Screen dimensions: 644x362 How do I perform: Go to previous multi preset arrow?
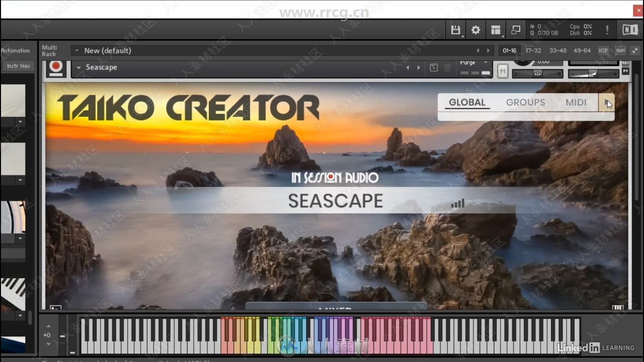478,50
